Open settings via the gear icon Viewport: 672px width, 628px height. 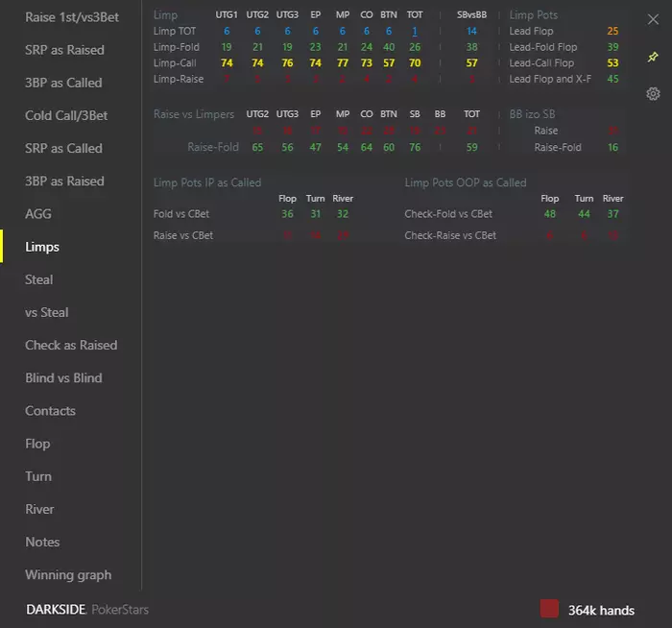[653, 94]
